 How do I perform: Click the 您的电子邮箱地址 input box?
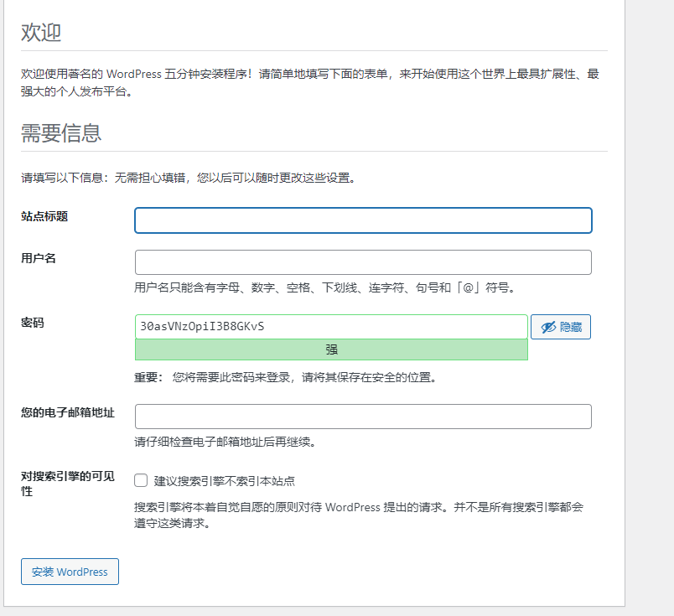pos(363,417)
